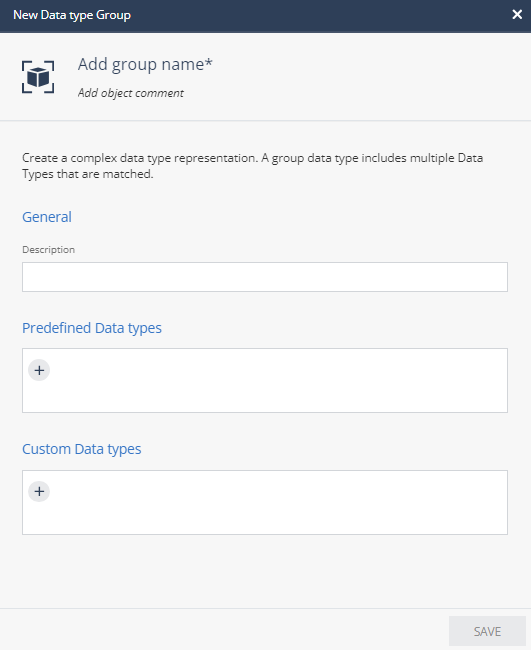Image resolution: width=531 pixels, height=650 pixels.
Task: Close the New Data type Group dialog
Action: (517, 15)
